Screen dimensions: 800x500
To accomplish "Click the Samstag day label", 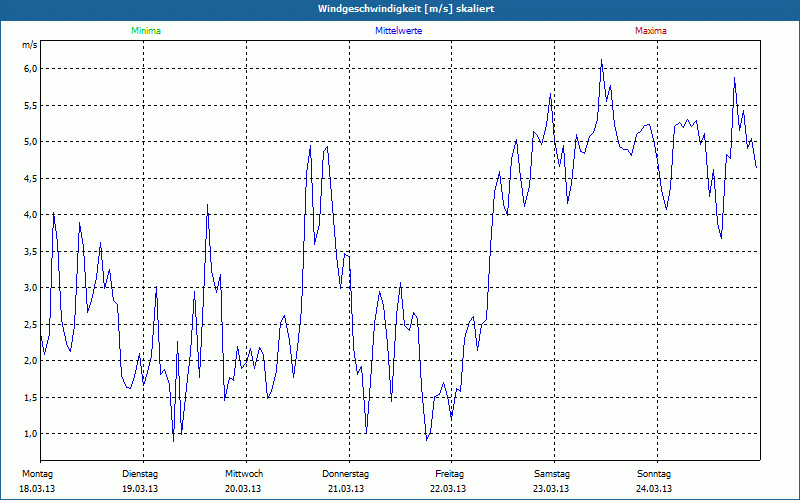I will (552, 474).
